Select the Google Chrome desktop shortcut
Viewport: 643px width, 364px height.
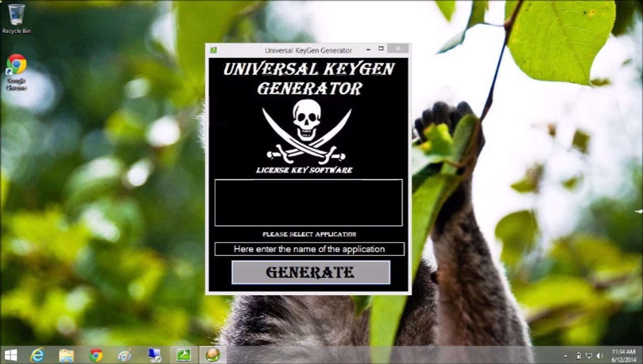16,73
